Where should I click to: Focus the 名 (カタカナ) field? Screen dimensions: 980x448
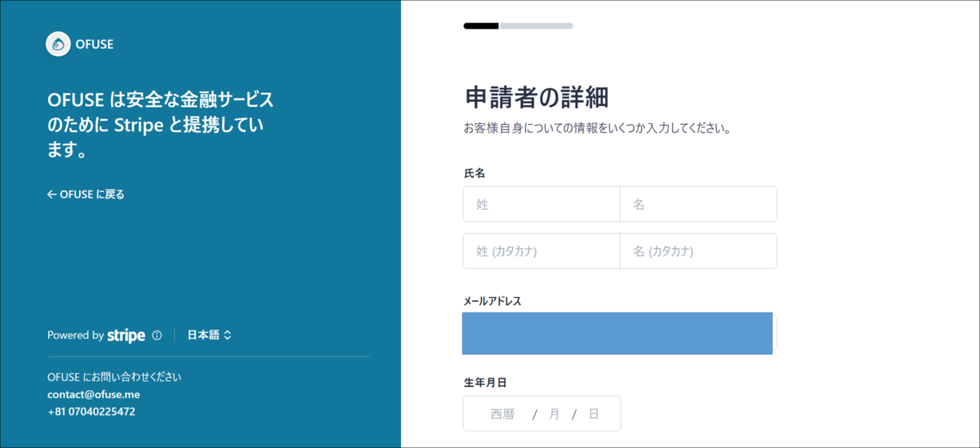coord(698,251)
